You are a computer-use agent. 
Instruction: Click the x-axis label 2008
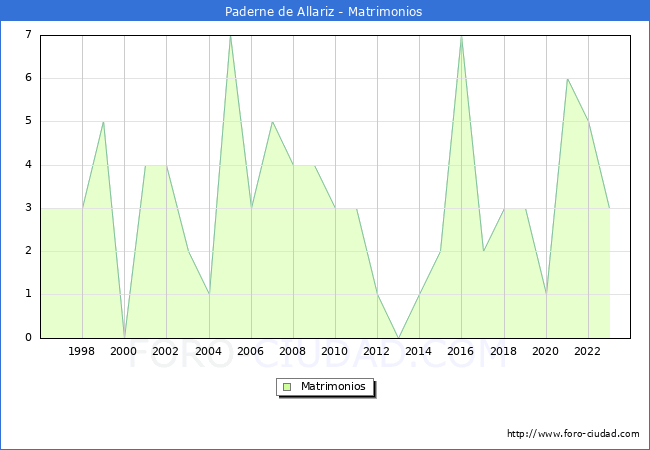coord(293,351)
